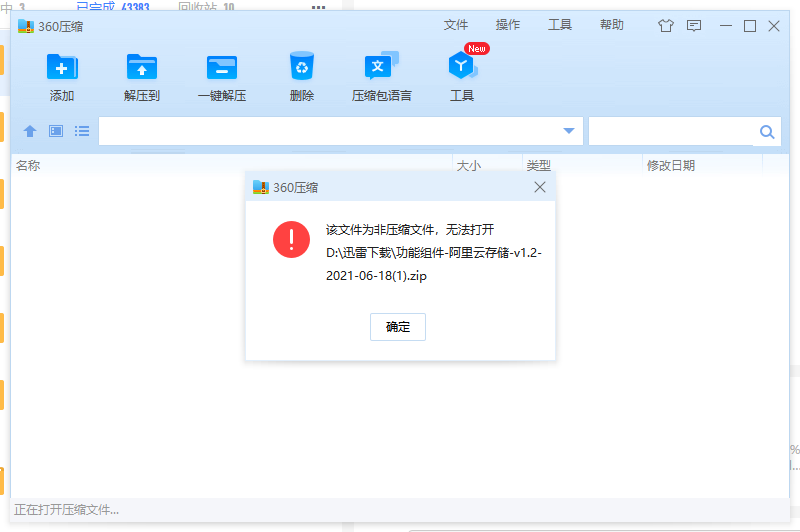Click the 360压缩 icon in dialog title

[261, 187]
